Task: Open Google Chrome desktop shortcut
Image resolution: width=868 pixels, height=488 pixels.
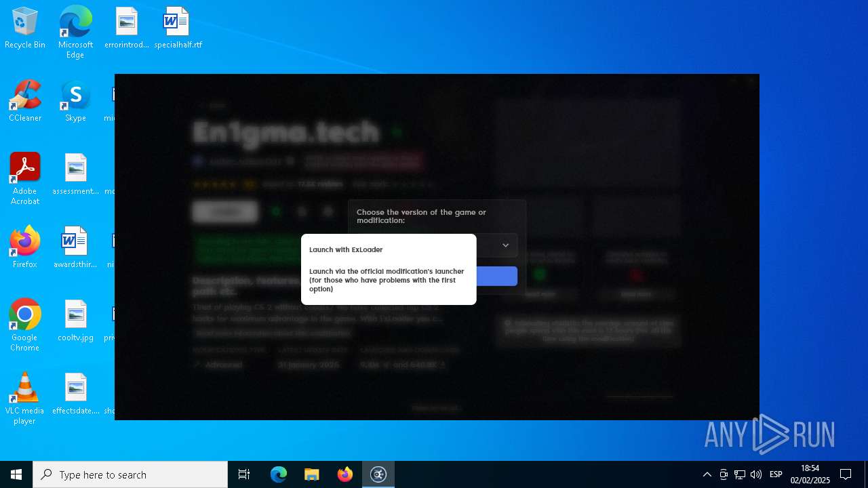Action: [25, 325]
